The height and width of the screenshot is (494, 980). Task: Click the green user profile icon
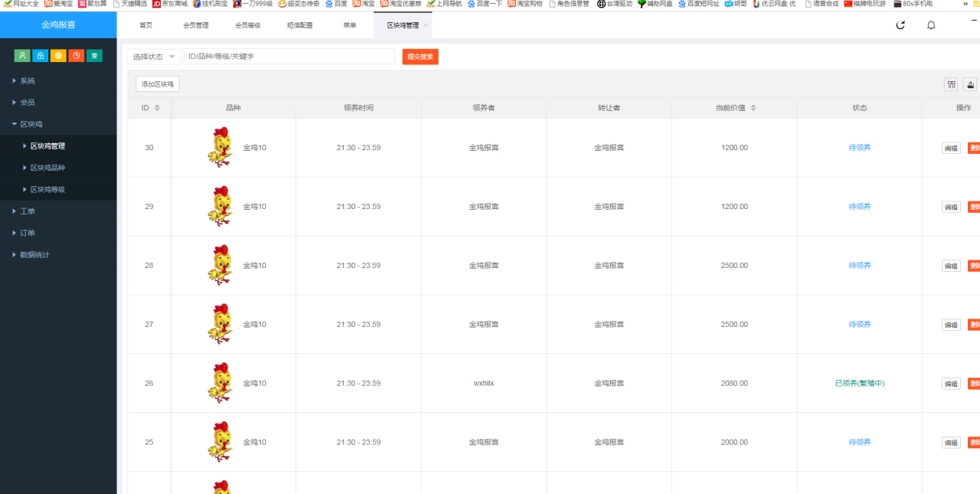22,56
